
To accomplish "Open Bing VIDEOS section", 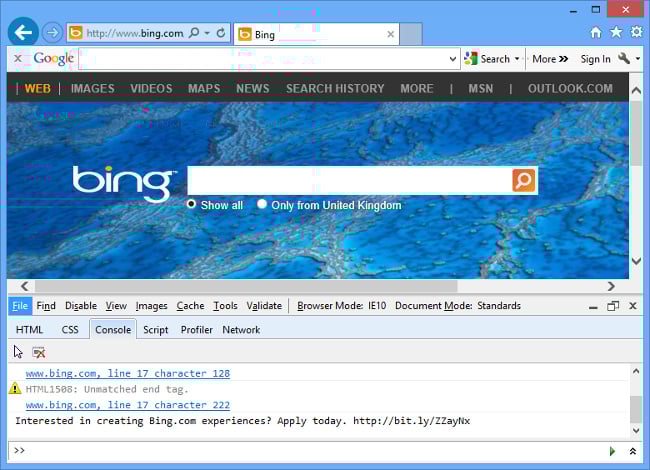I will coord(151,88).
